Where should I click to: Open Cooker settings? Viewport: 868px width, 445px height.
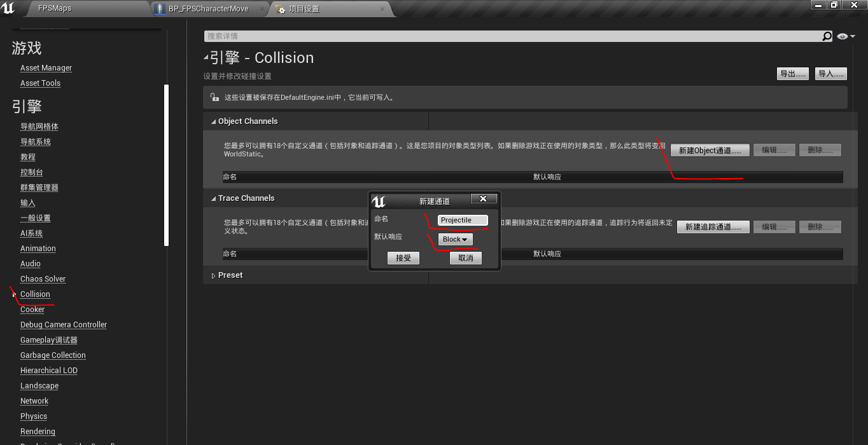(x=32, y=310)
